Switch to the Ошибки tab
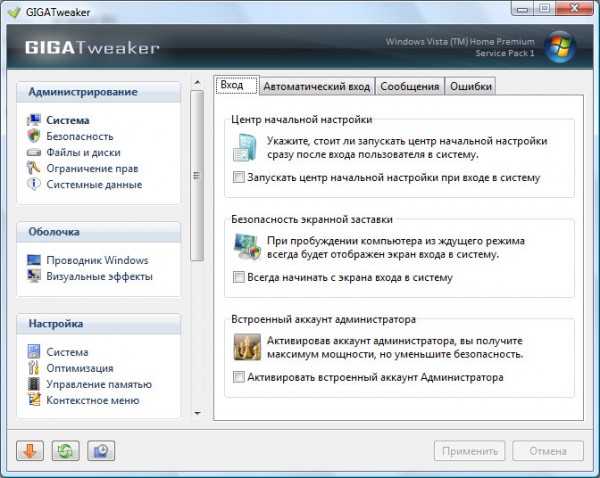The height and width of the screenshot is (478, 600). (x=471, y=86)
